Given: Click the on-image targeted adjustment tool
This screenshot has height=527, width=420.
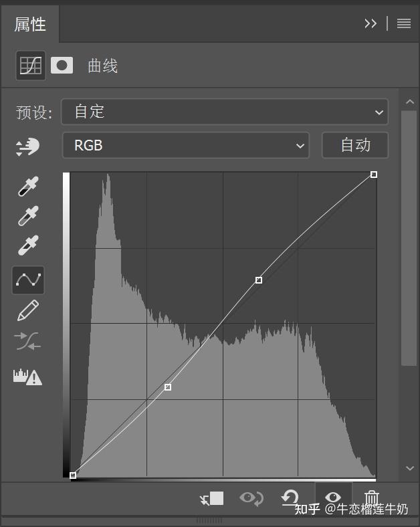Looking at the screenshot, I should (28, 147).
